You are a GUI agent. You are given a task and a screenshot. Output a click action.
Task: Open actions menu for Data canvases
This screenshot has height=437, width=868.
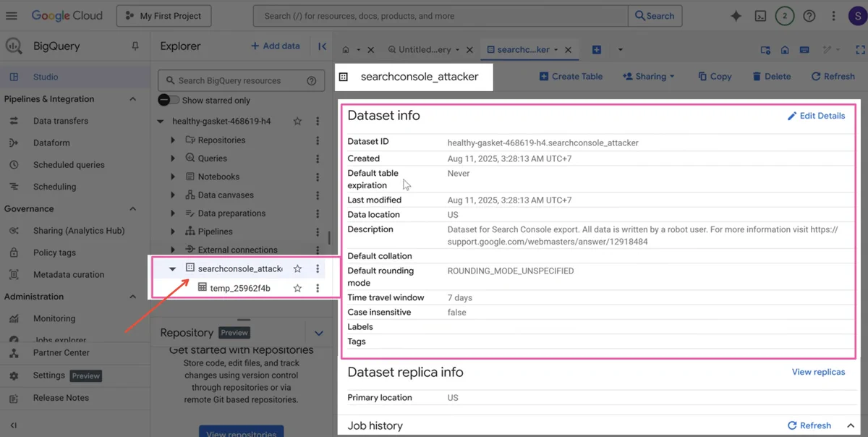318,195
